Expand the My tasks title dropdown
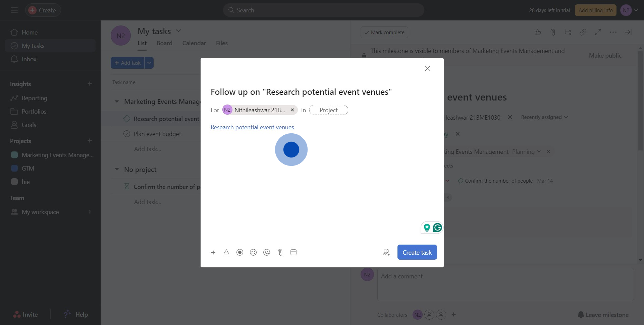644x325 pixels. 178,31
